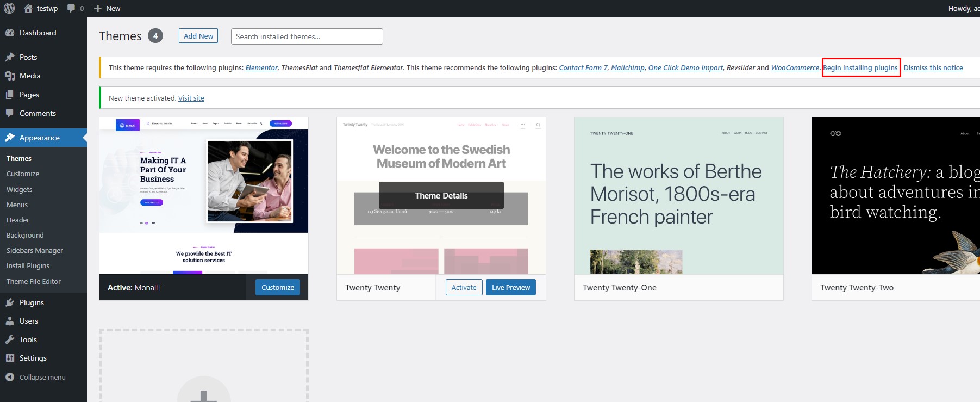
Task: Open Sidebars Manager submenu item
Action: 35,250
